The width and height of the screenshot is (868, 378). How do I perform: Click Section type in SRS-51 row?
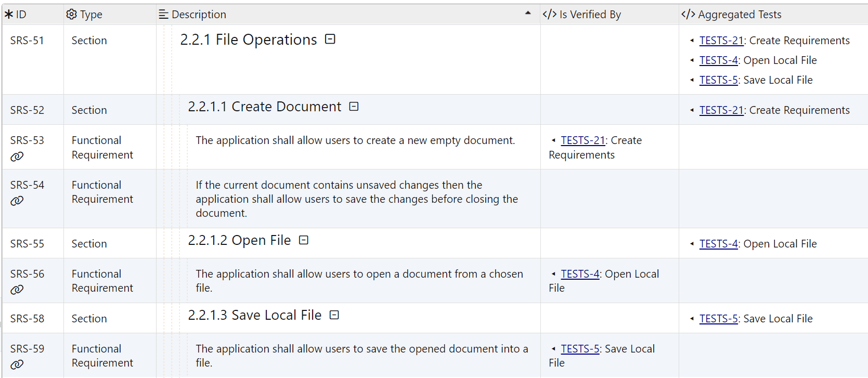coord(89,41)
